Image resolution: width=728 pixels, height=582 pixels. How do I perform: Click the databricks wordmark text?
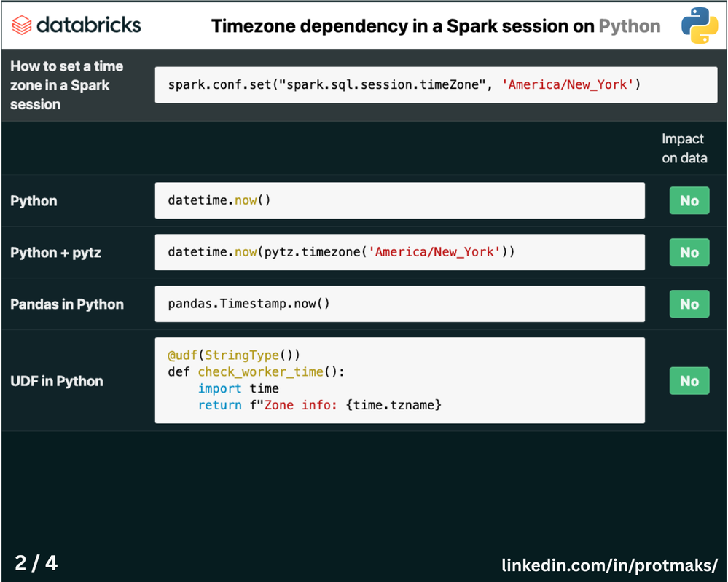point(88,25)
